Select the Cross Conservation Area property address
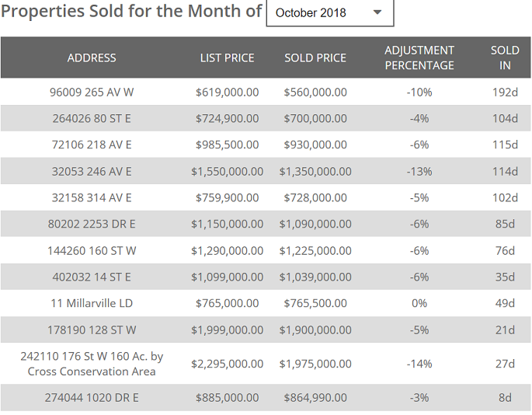Viewport: 532px width, 415px height. click(92, 364)
